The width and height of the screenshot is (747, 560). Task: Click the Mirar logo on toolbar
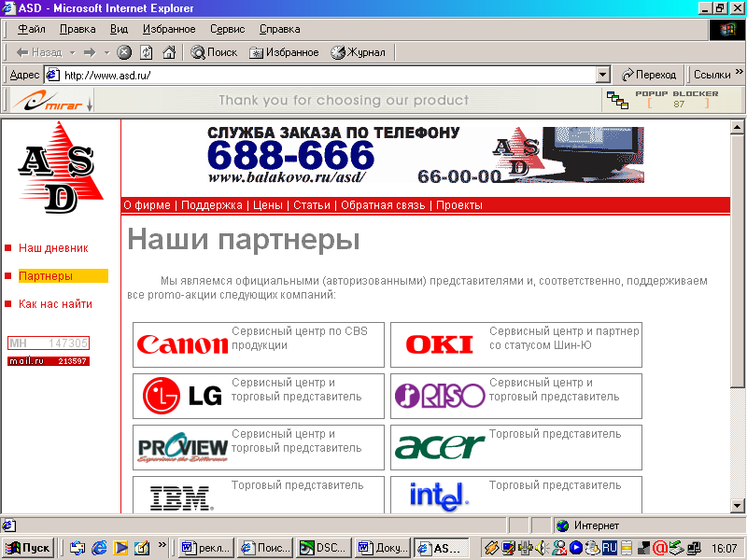coord(47,101)
